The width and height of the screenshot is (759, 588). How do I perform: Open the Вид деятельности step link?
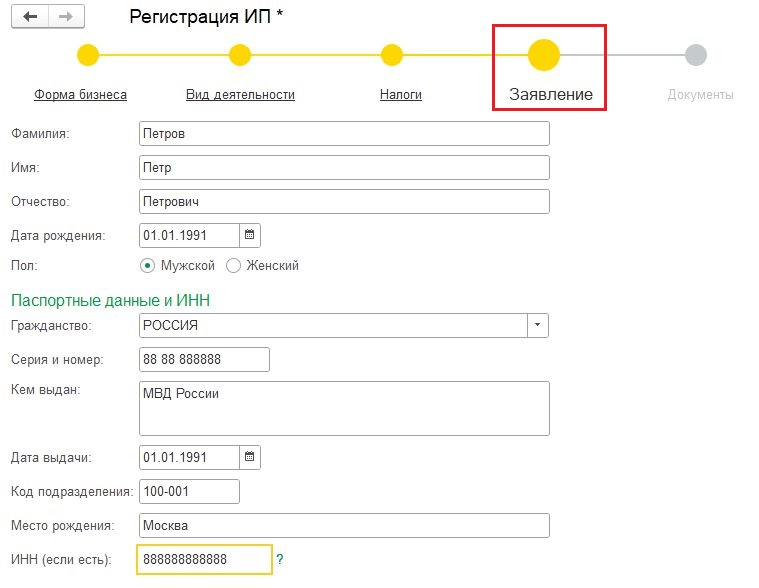click(240, 95)
